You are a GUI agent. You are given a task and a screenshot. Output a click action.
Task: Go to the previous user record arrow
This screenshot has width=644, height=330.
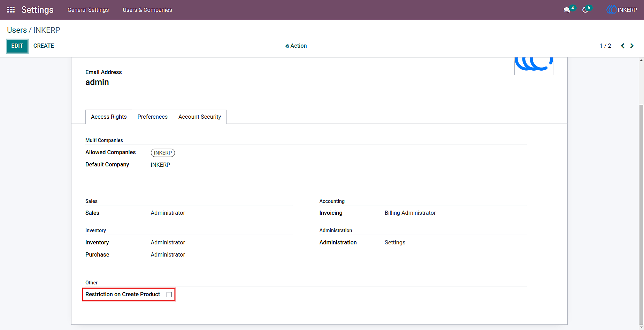(623, 46)
